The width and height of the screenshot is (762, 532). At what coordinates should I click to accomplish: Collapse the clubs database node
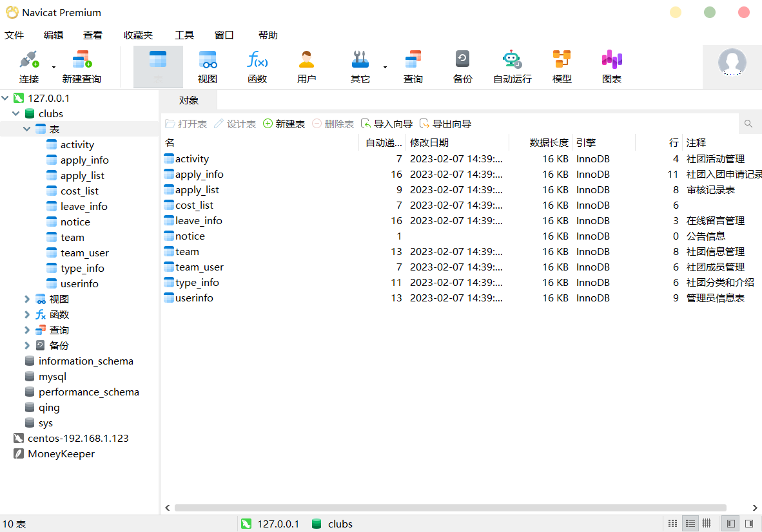click(16, 113)
